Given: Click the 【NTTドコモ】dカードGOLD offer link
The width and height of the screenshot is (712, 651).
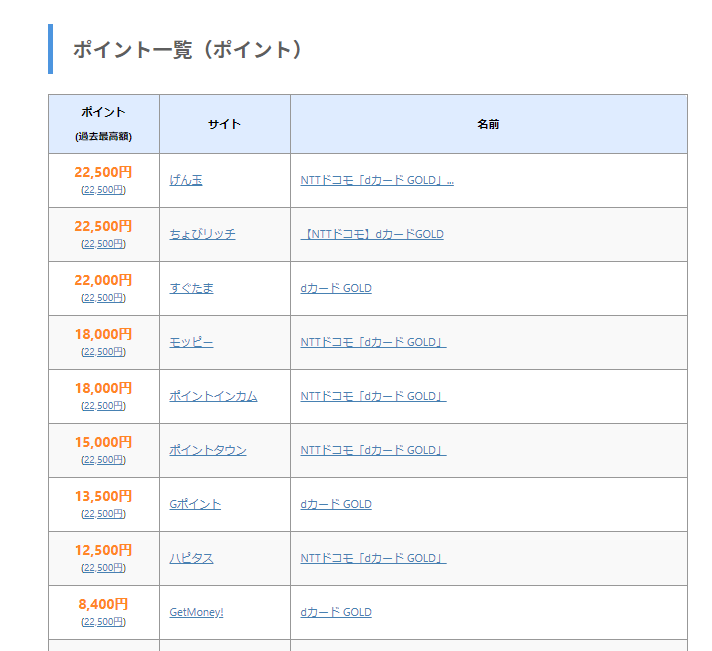Looking at the screenshot, I should (x=372, y=234).
